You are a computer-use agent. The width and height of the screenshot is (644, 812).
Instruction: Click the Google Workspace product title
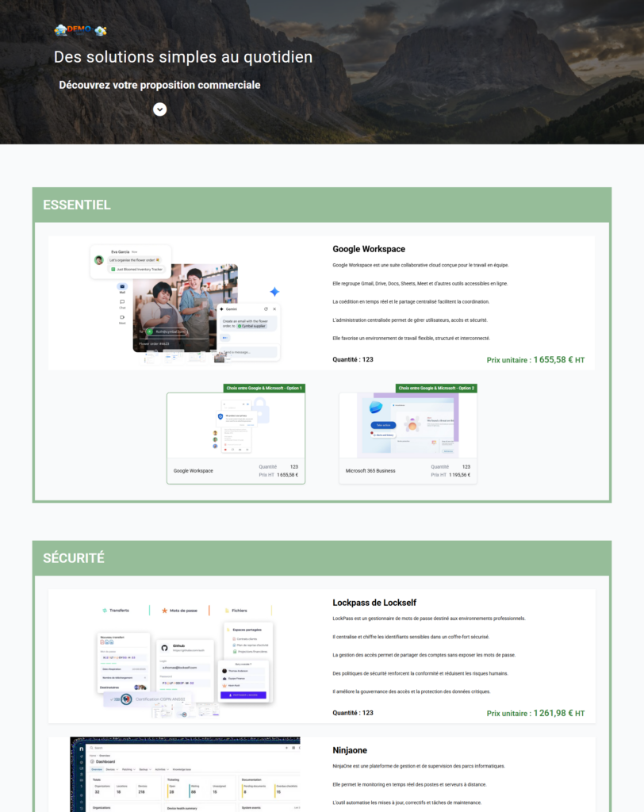click(369, 249)
